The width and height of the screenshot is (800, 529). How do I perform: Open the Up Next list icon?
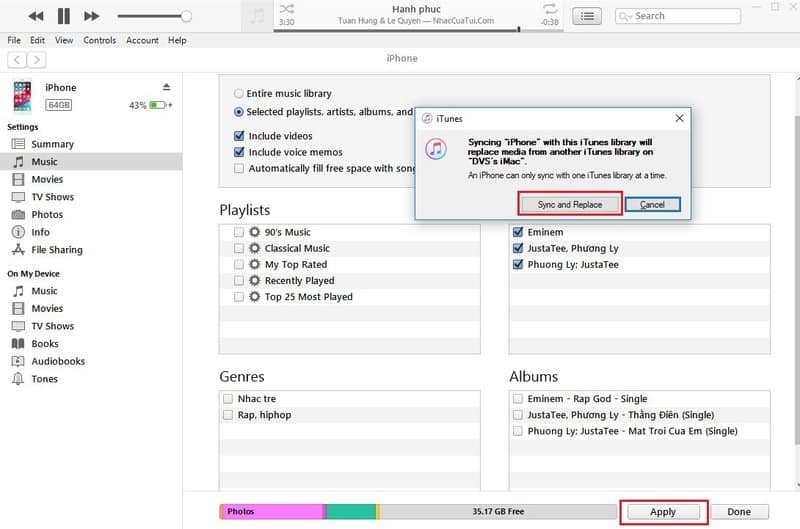[588, 16]
